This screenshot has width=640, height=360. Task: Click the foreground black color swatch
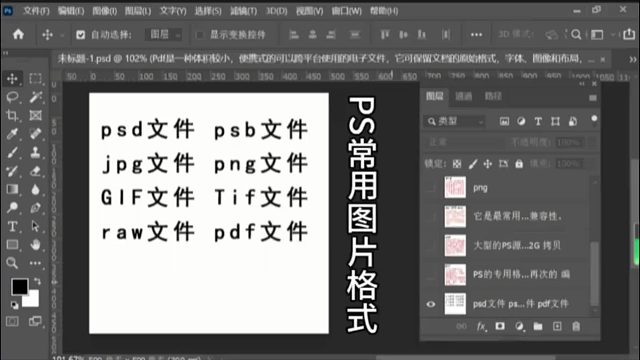tap(19, 287)
